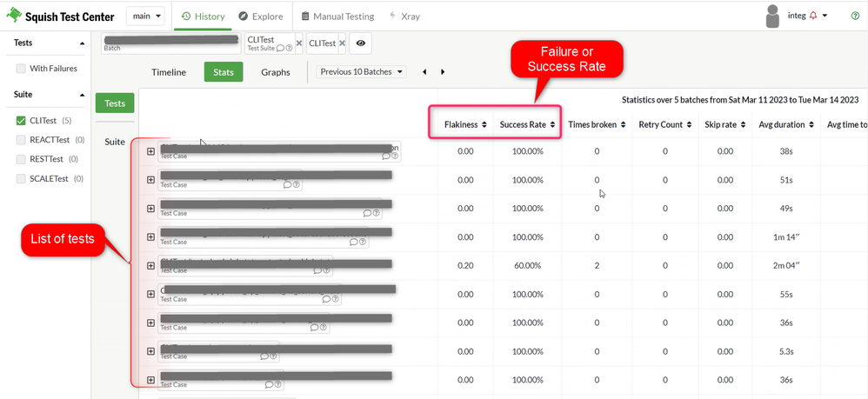This screenshot has height=399, width=868.
Task: Click help icon in the 55s test row
Action: coord(336,299)
